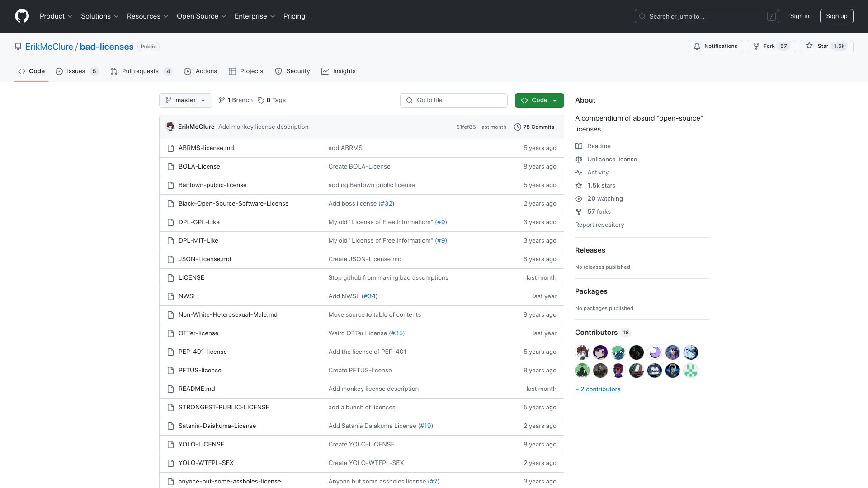Click the green pixel pattern contributor avatar

[691, 371]
